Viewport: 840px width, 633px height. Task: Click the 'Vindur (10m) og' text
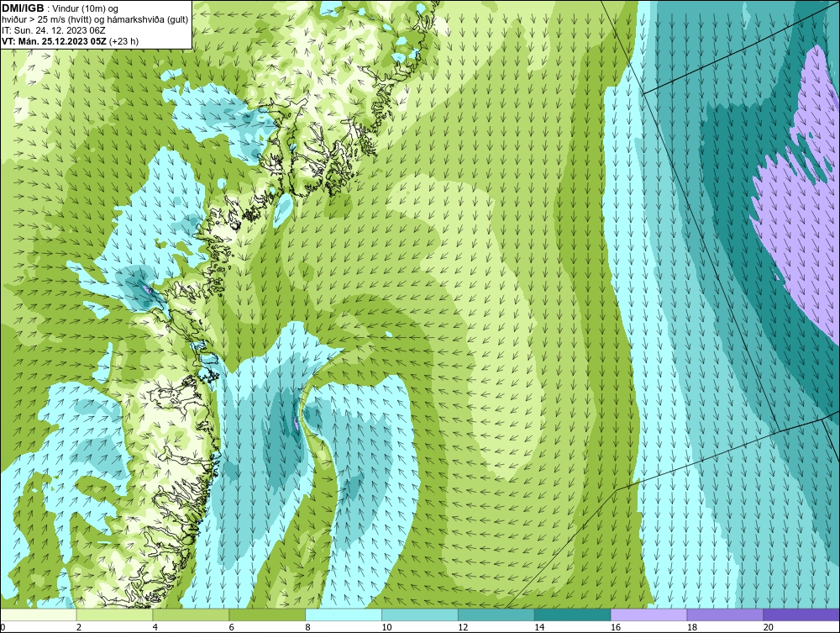pyautogui.click(x=87, y=8)
